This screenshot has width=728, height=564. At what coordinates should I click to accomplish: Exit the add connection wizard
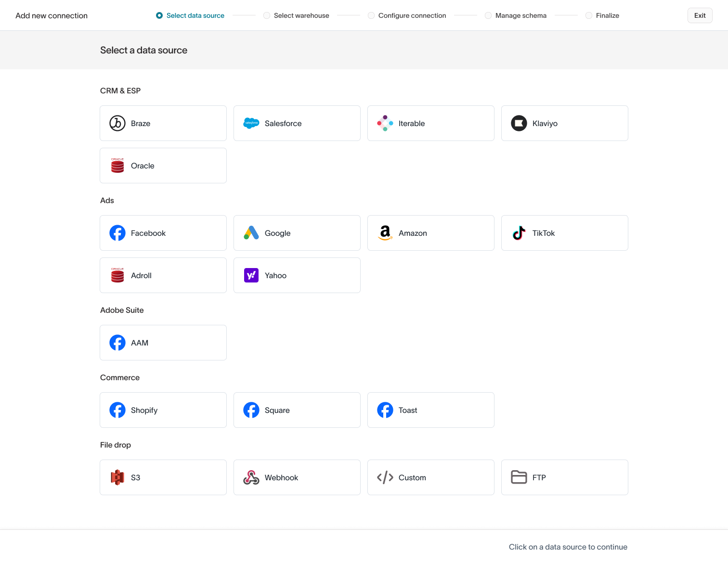[700, 15]
